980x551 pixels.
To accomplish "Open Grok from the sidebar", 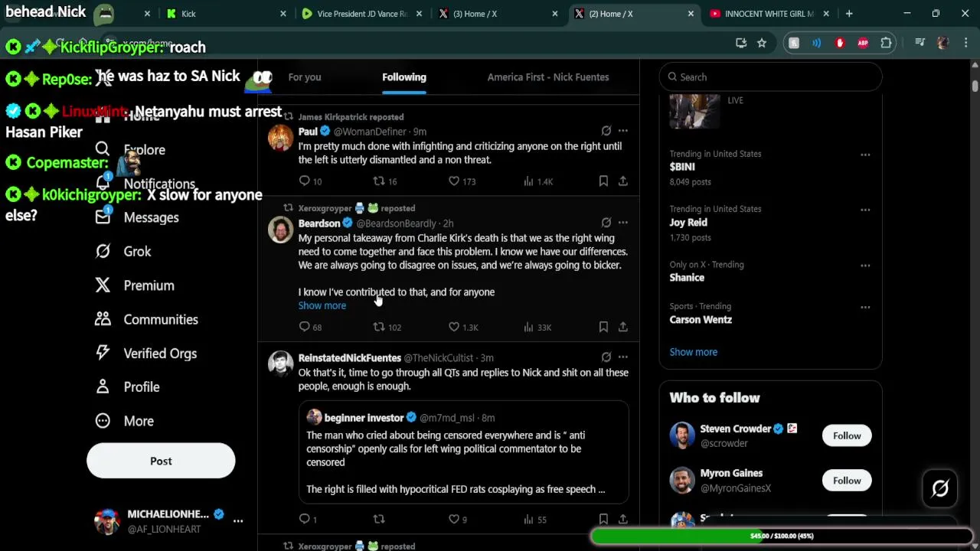I will (x=137, y=251).
